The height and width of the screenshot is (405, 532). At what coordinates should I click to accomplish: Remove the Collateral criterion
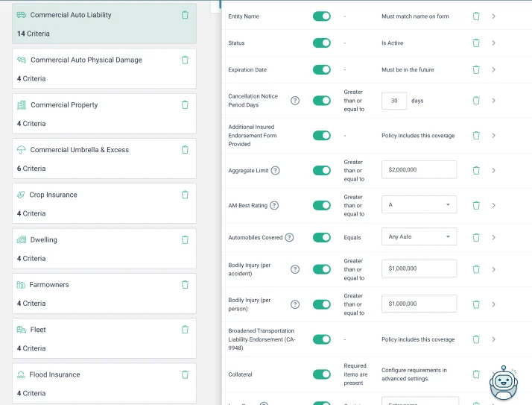(x=476, y=374)
